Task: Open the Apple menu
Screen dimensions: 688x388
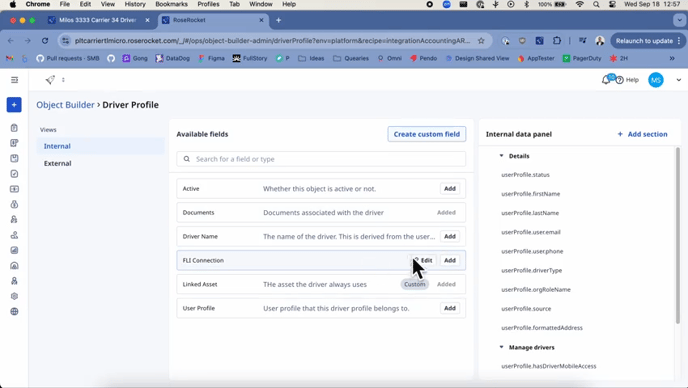Action: (x=13, y=4)
